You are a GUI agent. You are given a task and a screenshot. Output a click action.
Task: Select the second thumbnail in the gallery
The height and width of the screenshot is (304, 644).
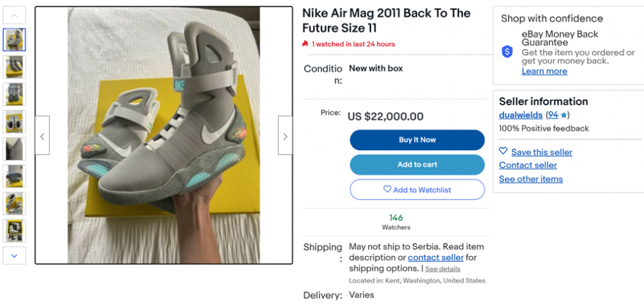(14, 67)
